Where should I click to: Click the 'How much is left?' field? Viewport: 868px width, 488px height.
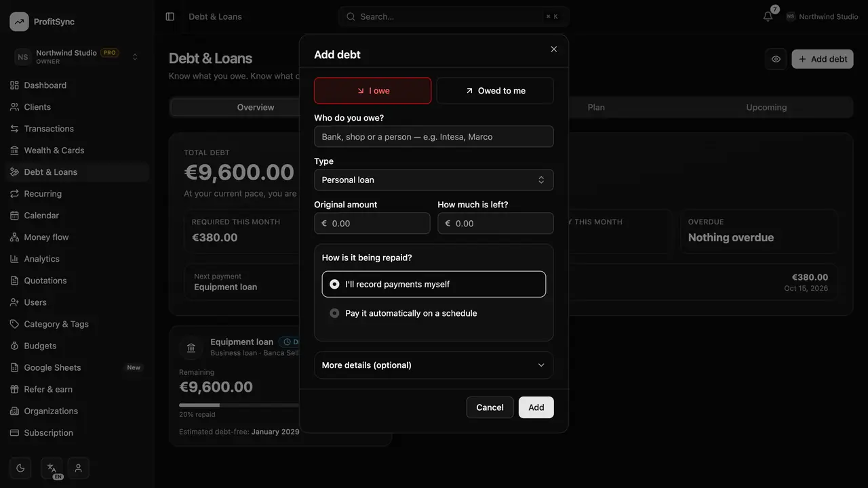(x=496, y=223)
